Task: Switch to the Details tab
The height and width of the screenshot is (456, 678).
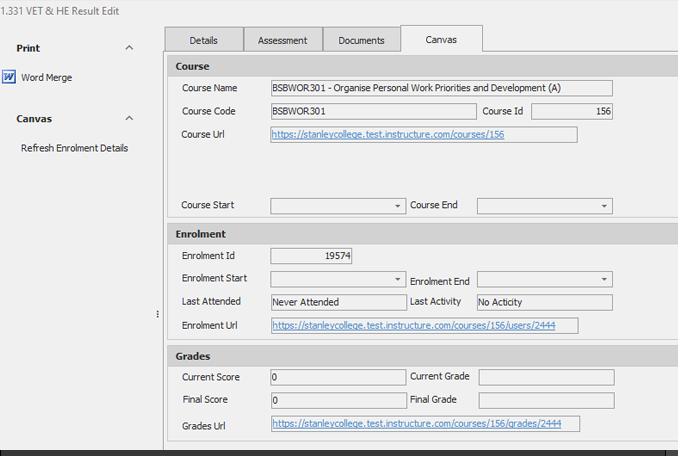Action: (x=204, y=40)
